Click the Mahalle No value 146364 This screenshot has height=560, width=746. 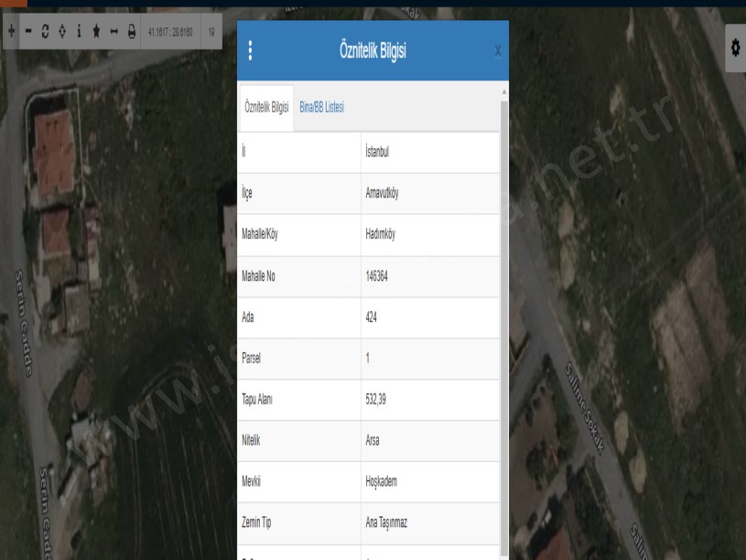(x=376, y=275)
